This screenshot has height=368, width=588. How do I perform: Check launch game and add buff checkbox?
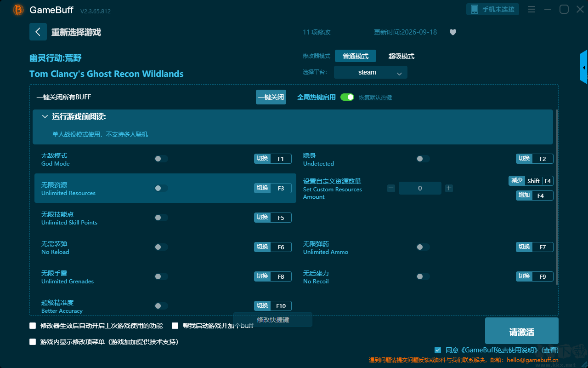coord(175,326)
